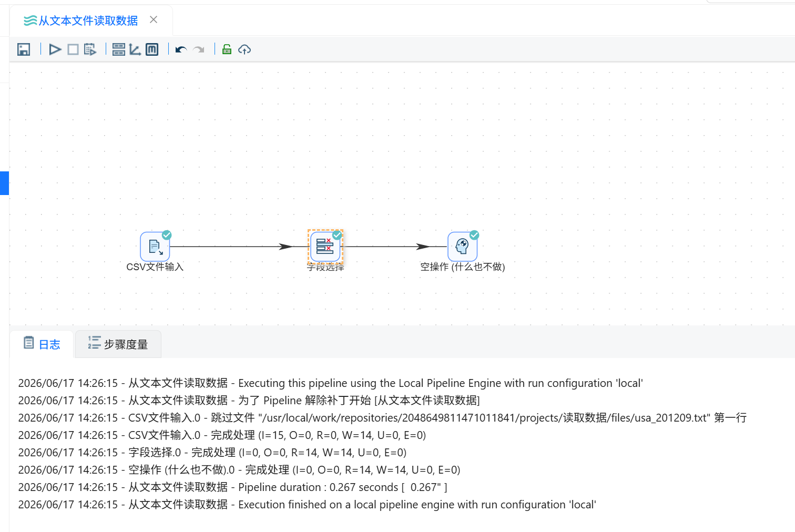Save the pipeline with the floppy disk icon
Image resolution: width=795 pixels, height=532 pixels.
point(24,49)
